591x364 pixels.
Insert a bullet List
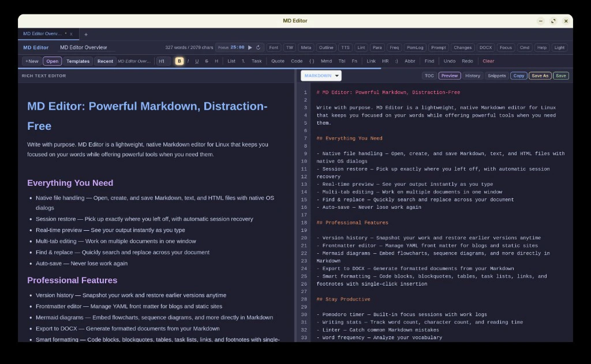[x=231, y=61]
